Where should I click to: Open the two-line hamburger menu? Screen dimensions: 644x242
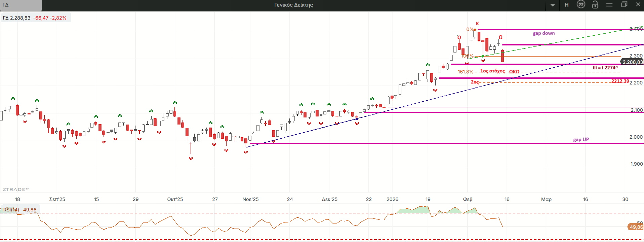click(x=609, y=5)
